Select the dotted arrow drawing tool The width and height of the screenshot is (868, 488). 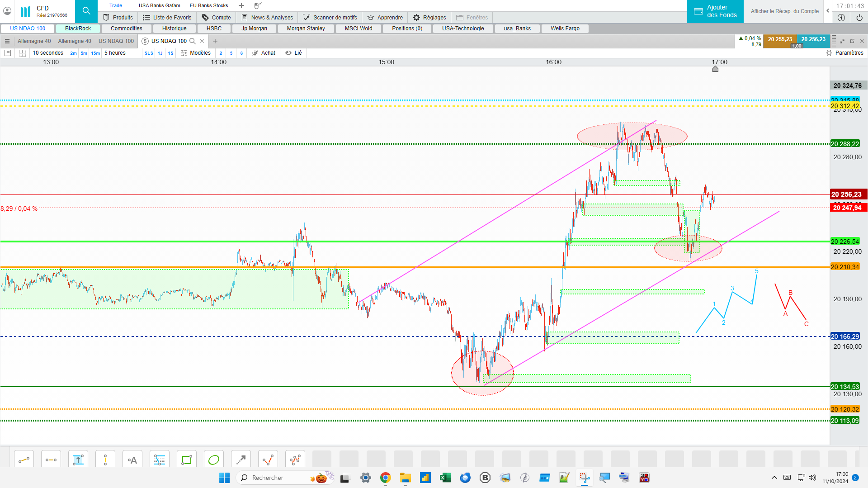coord(241,460)
